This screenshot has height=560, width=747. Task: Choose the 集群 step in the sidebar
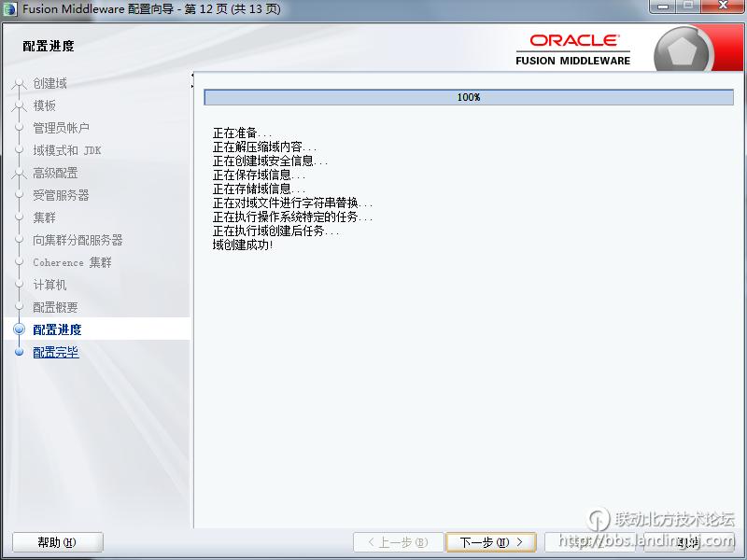tap(44, 217)
